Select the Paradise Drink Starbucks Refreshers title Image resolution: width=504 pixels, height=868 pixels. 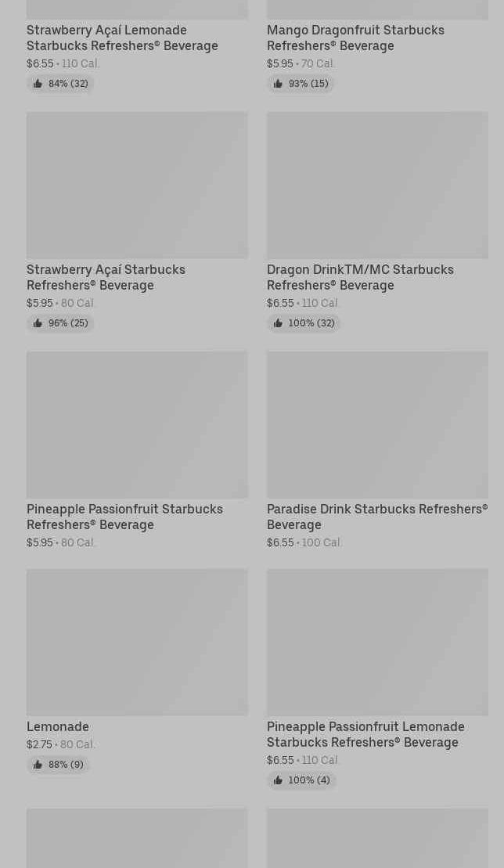376,517
